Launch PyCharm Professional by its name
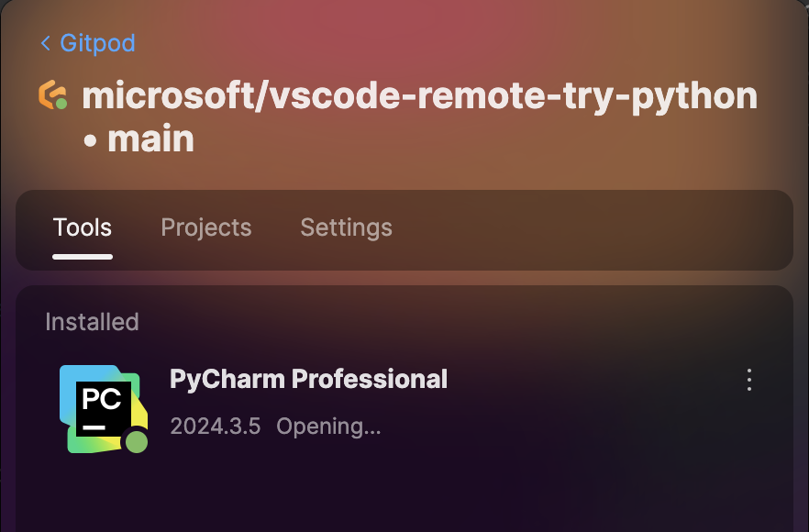 click(x=308, y=379)
